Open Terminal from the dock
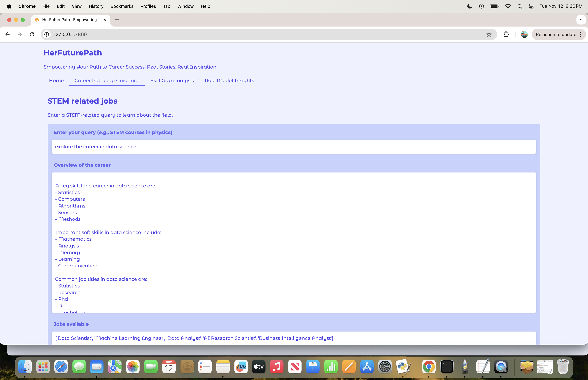Screen dimensions: 588x380 [x=447, y=367]
